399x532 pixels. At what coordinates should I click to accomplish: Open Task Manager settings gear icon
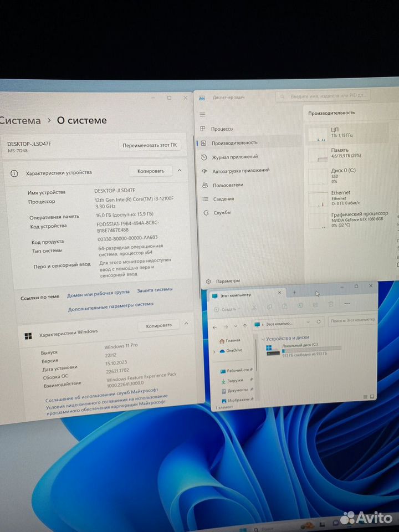coord(208,281)
